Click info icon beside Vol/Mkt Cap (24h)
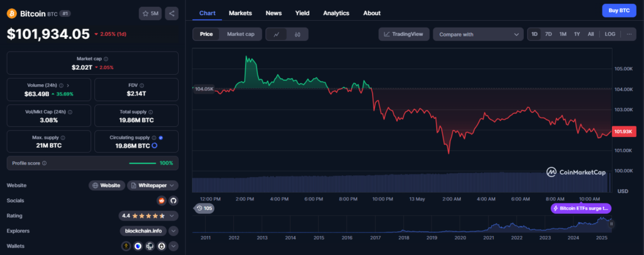This screenshot has height=255, width=644. (70, 112)
